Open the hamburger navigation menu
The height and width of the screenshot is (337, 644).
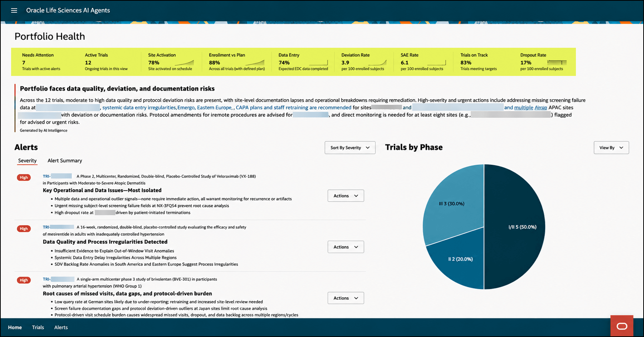coord(14,10)
